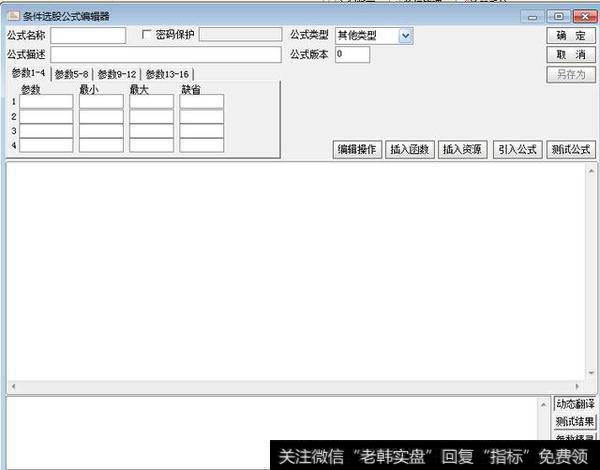The height and width of the screenshot is (470, 600).
Task: Switch to the 参数5-8 tab
Action: (x=72, y=74)
